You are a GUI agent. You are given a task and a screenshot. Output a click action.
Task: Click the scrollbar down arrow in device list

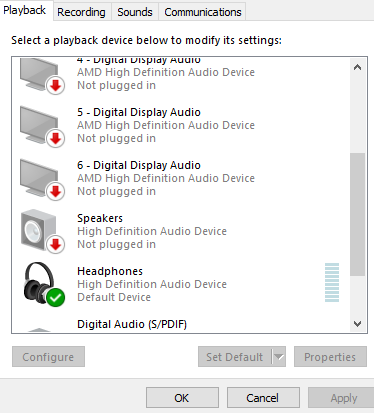point(358,323)
